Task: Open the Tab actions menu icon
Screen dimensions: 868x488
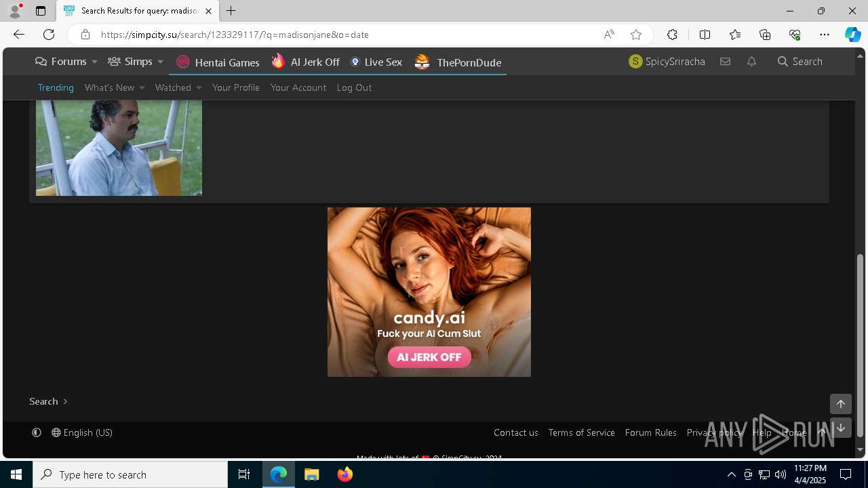Action: click(x=41, y=11)
